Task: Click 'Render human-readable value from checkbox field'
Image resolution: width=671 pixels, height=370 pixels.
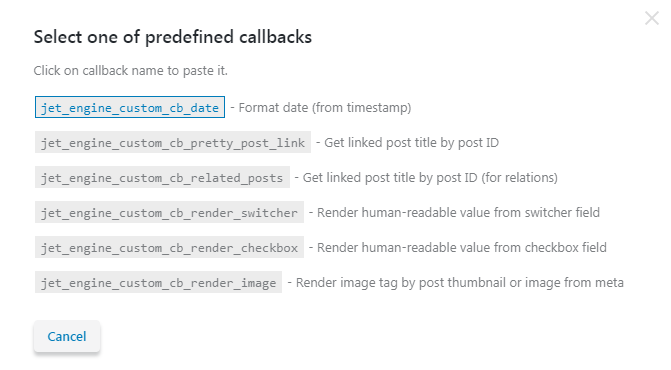Action: coord(462,248)
